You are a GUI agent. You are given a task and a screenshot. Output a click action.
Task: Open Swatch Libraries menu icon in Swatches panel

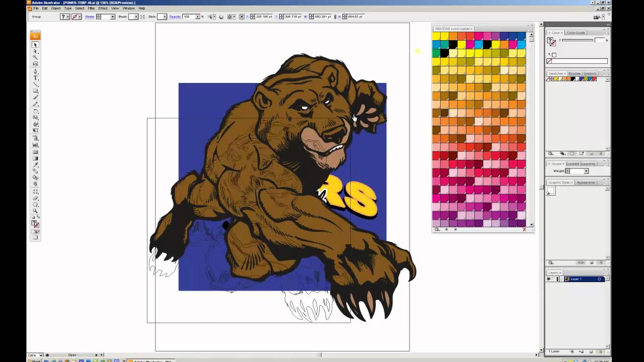[x=550, y=153]
